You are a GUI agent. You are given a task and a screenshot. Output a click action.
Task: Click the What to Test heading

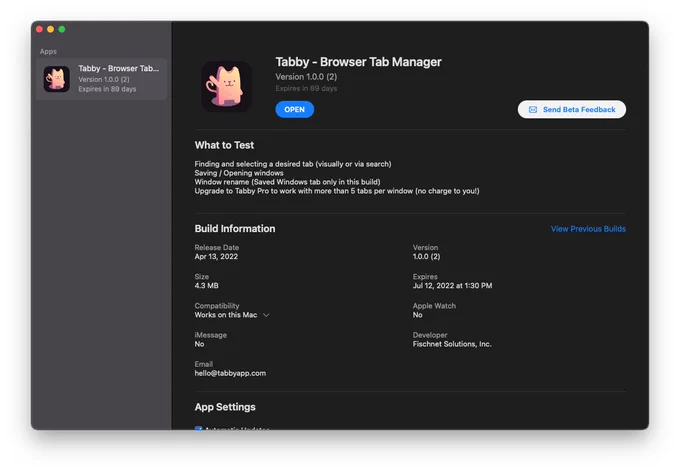[224, 145]
